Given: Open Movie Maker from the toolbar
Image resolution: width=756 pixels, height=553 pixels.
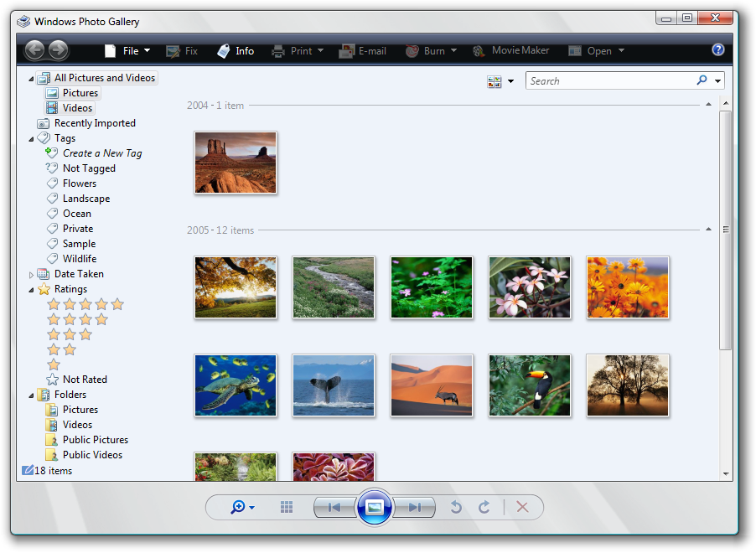Looking at the screenshot, I should coord(511,51).
